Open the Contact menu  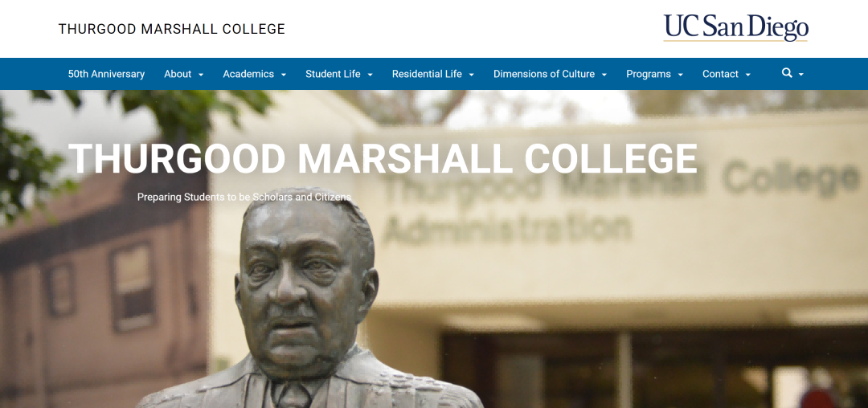(x=720, y=74)
